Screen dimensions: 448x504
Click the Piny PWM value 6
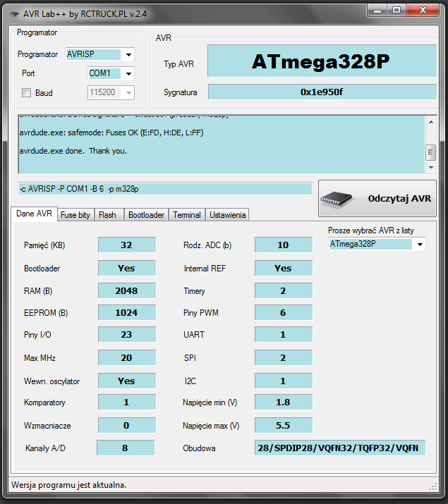point(284,312)
